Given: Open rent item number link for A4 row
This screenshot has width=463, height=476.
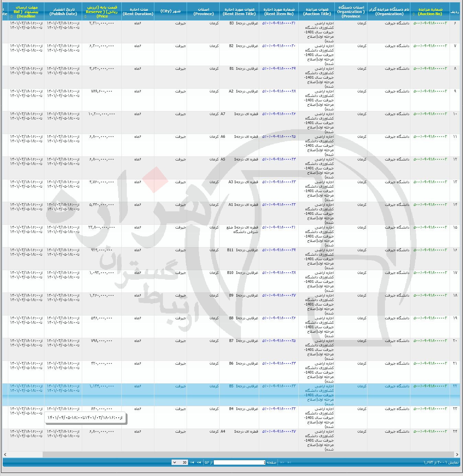Looking at the screenshot, I should [x=279, y=431].
